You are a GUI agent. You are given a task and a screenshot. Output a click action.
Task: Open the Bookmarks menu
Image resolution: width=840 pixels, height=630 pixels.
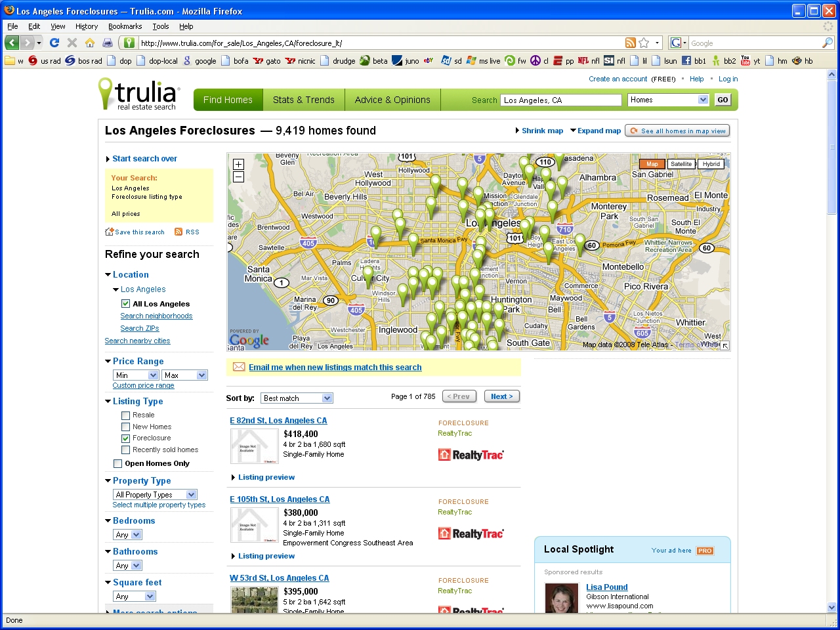tap(125, 26)
